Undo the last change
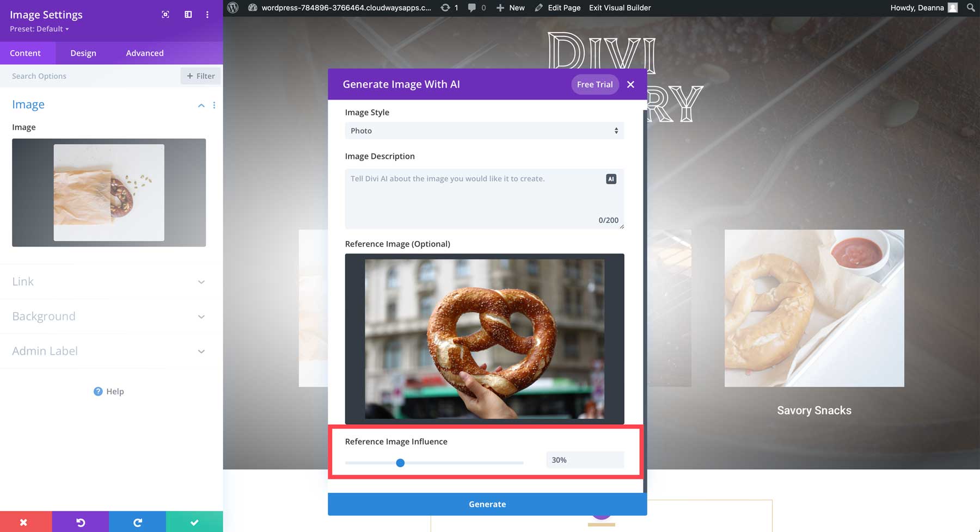The image size is (980, 532). [x=81, y=522]
